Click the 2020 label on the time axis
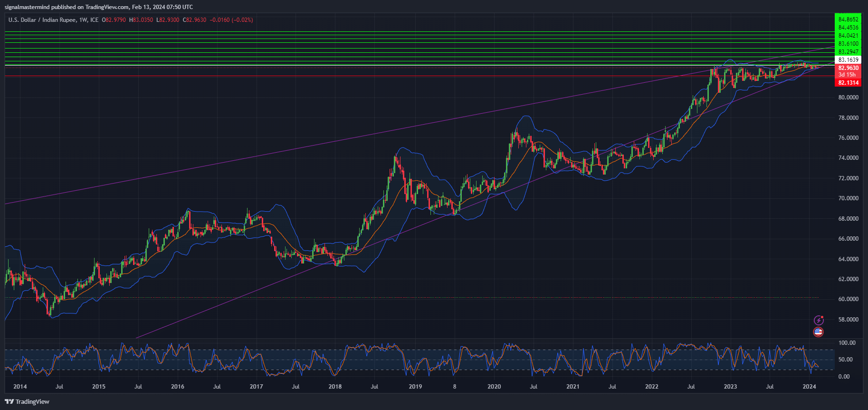This screenshot has height=410, width=868. coord(494,387)
